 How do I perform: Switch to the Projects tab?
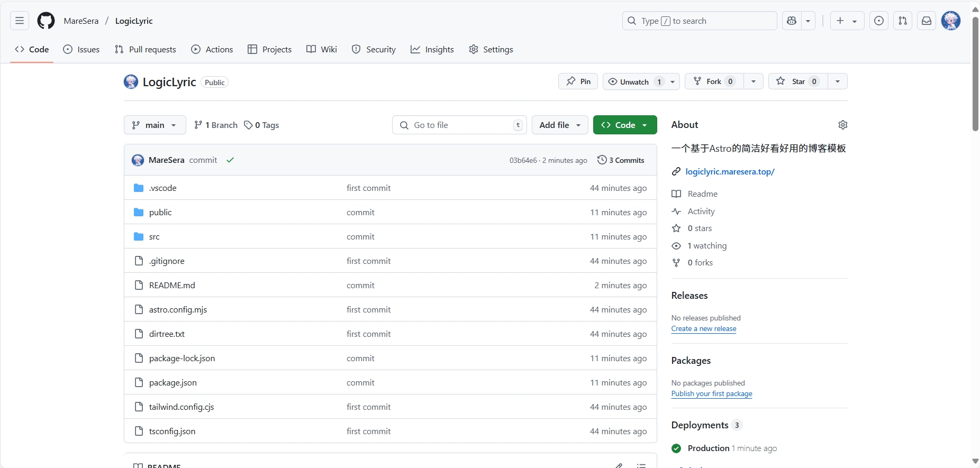(270, 49)
